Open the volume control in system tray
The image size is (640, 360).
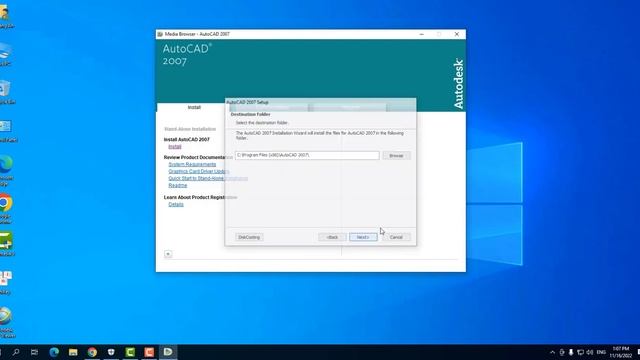tap(590, 352)
